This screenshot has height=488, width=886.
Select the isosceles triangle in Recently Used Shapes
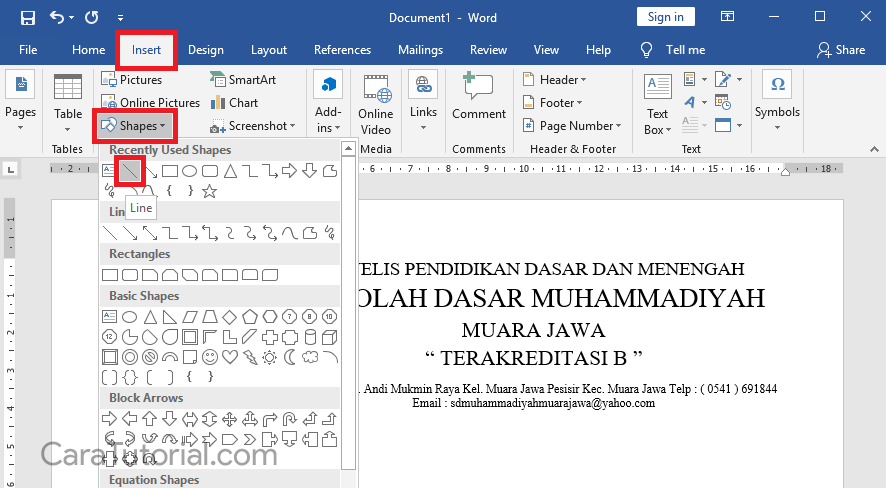pyautogui.click(x=230, y=171)
